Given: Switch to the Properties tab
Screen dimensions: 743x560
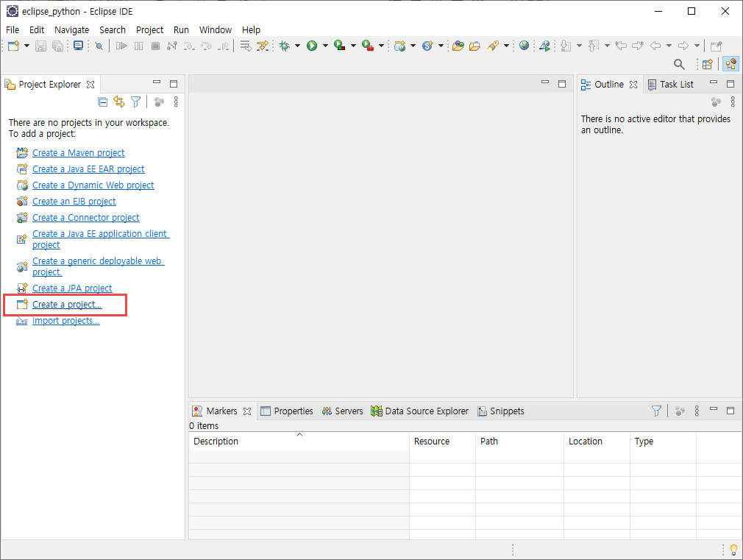Looking at the screenshot, I should [287, 411].
